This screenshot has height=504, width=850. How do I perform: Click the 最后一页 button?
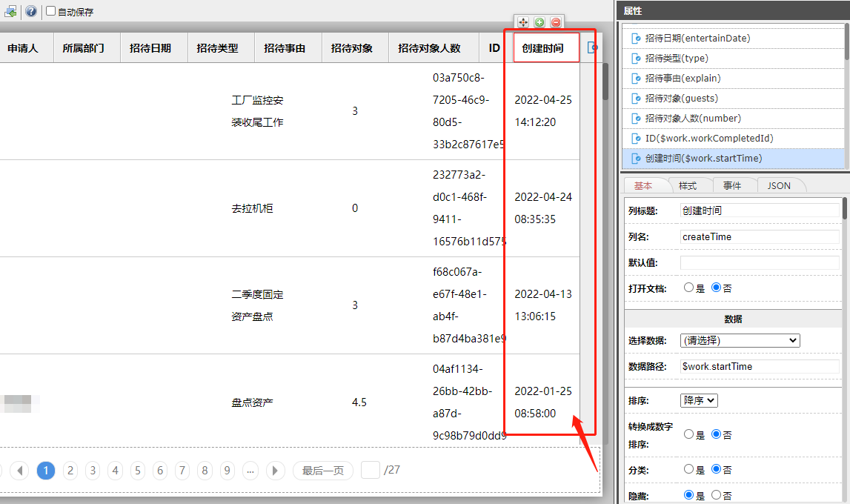pyautogui.click(x=322, y=471)
